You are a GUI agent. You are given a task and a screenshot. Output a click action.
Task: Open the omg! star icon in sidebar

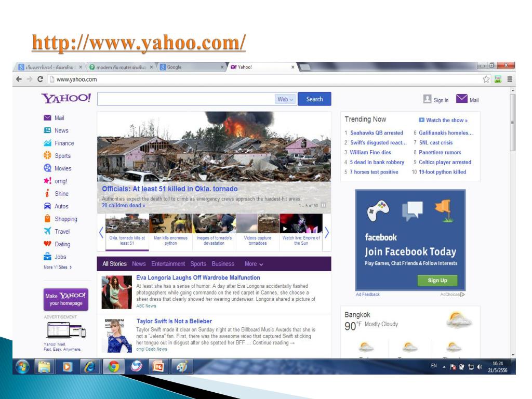tap(47, 180)
